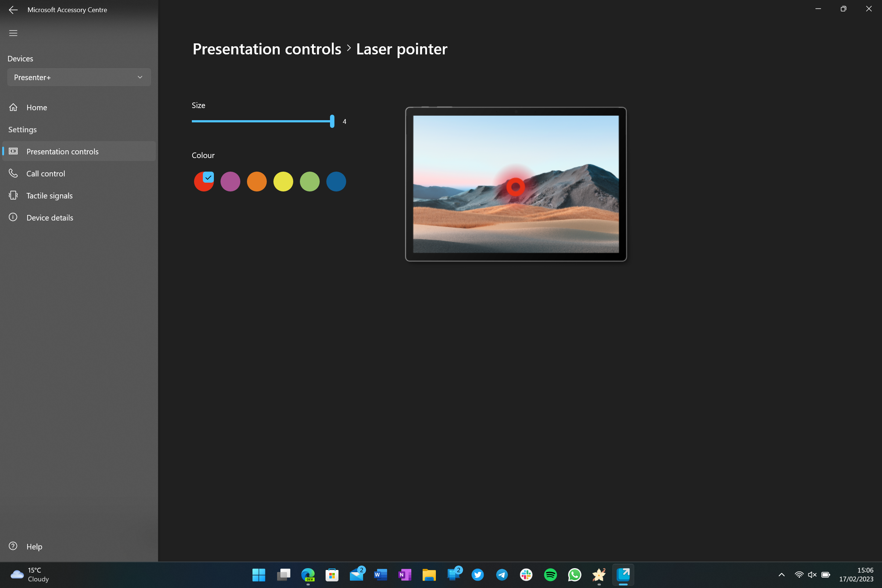
Task: Open the Presenter+ device dropdown
Action: (79, 77)
